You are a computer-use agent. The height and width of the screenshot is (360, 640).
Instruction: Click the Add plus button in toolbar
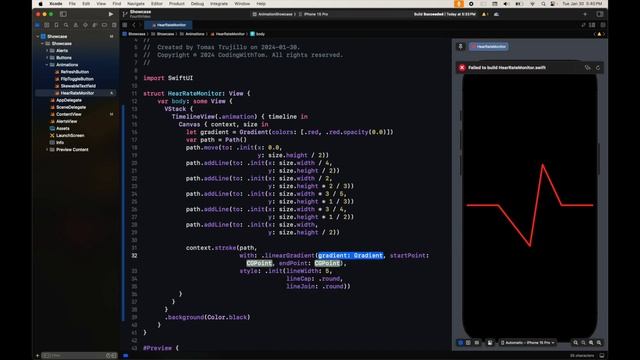pos(585,14)
